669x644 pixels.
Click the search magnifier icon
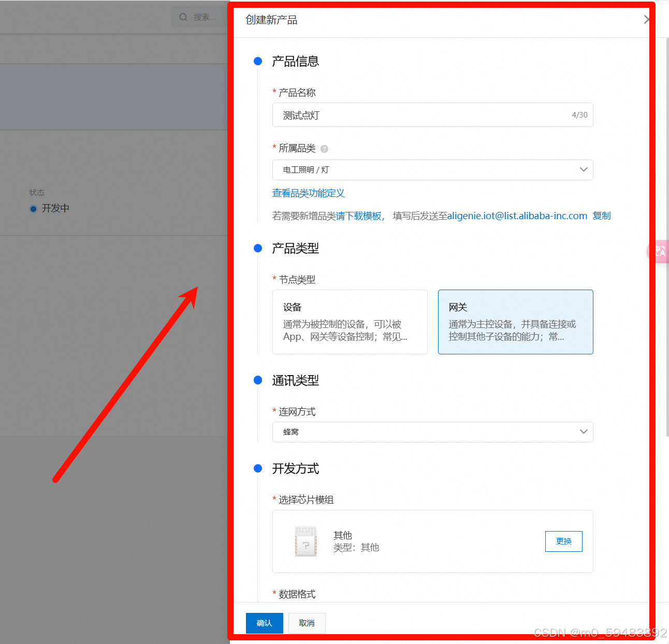coord(183,16)
